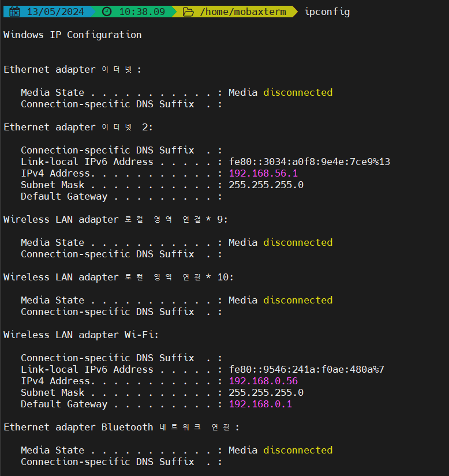Click the calendar icon in the prompt
This screenshot has height=476, width=449.
[15, 12]
